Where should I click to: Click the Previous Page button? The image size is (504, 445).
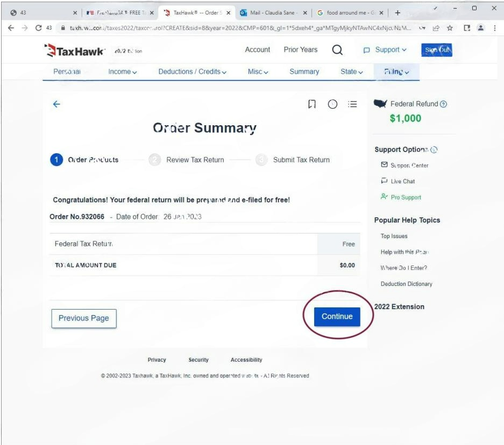[x=84, y=318]
